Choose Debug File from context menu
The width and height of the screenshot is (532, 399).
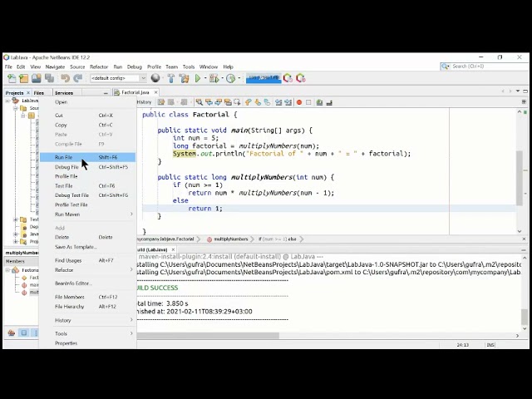pos(87,167)
